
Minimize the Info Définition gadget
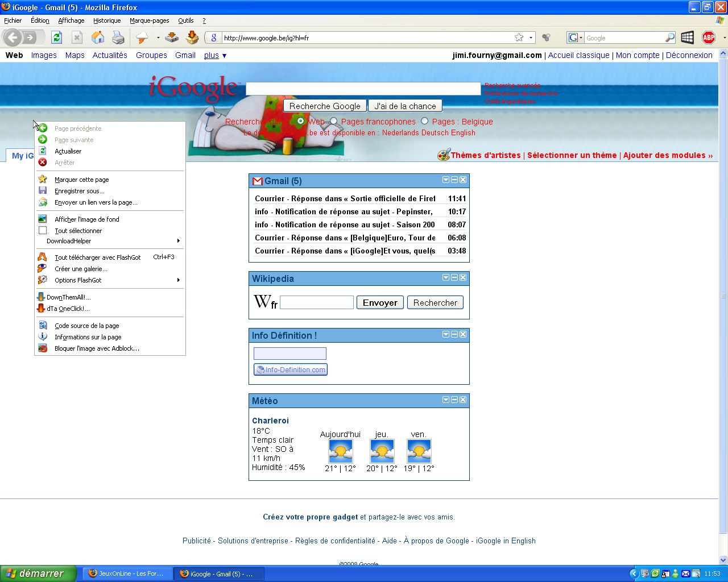pos(454,334)
